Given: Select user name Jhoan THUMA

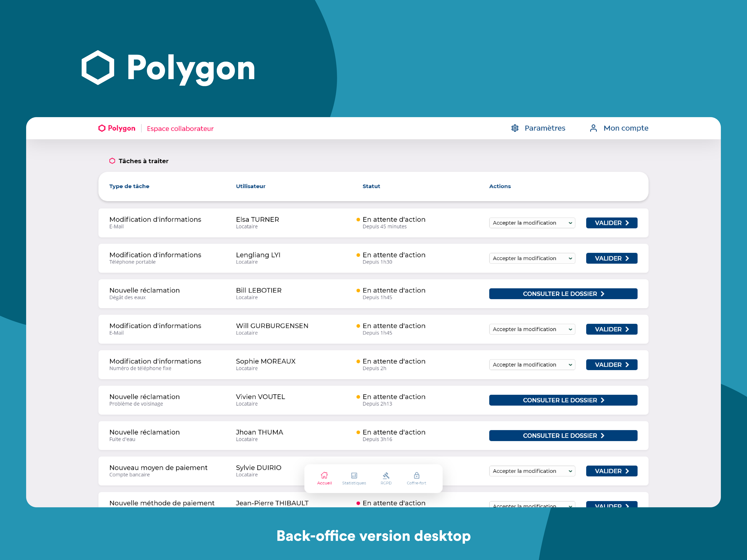Looking at the screenshot, I should [x=259, y=432].
